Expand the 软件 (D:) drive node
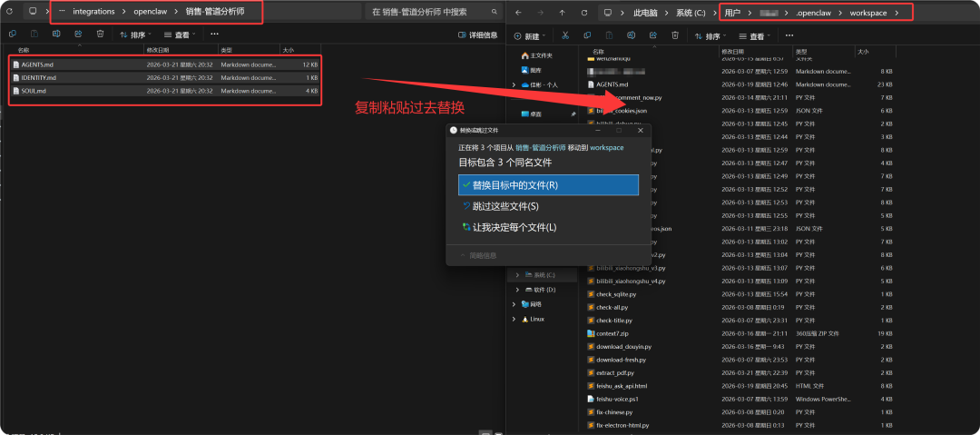The height and width of the screenshot is (435, 980). [516, 290]
